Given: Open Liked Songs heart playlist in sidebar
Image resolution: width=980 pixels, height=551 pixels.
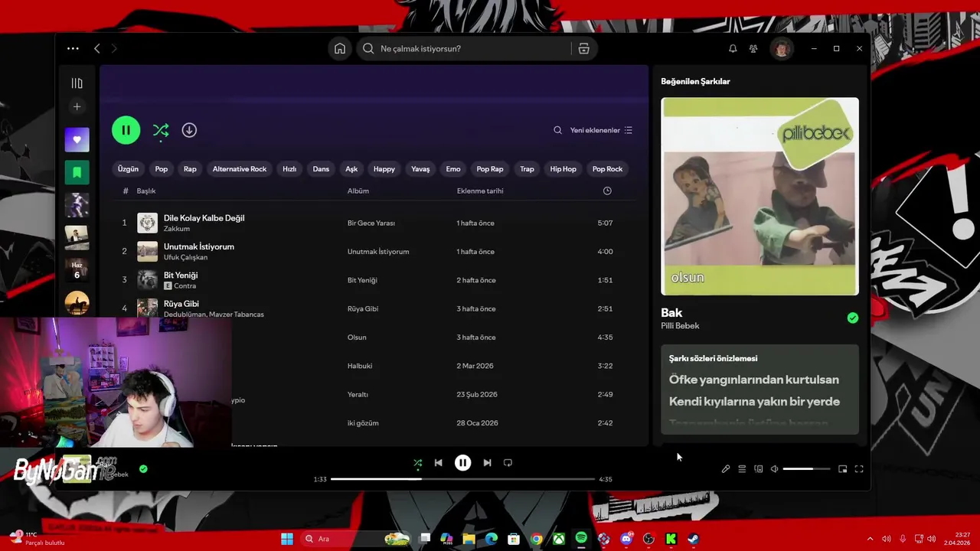Looking at the screenshot, I should (77, 140).
